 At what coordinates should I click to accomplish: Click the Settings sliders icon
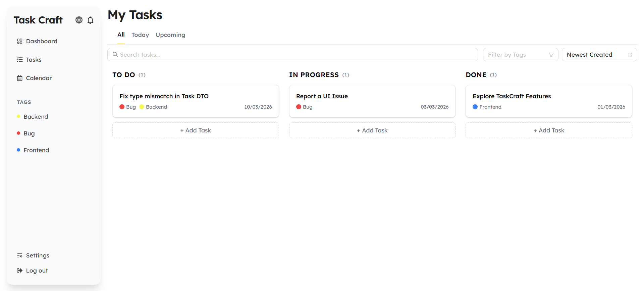[20, 255]
